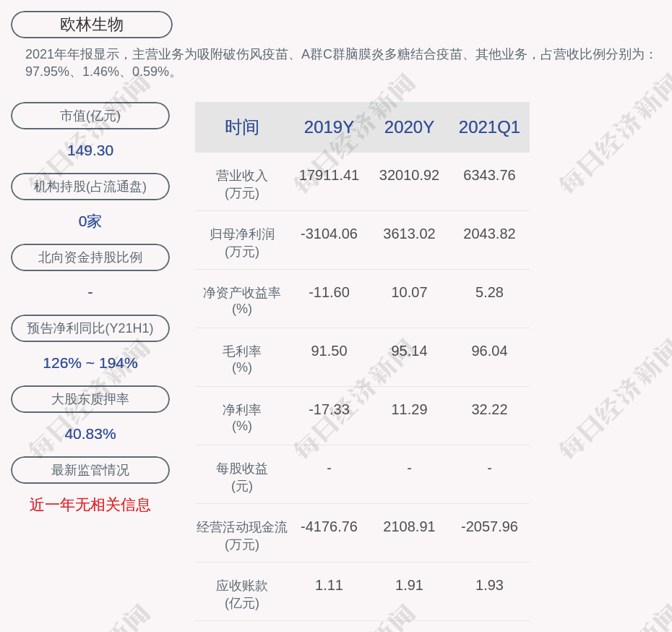Select the 2019Y column header
The image size is (672, 632).
point(329,127)
